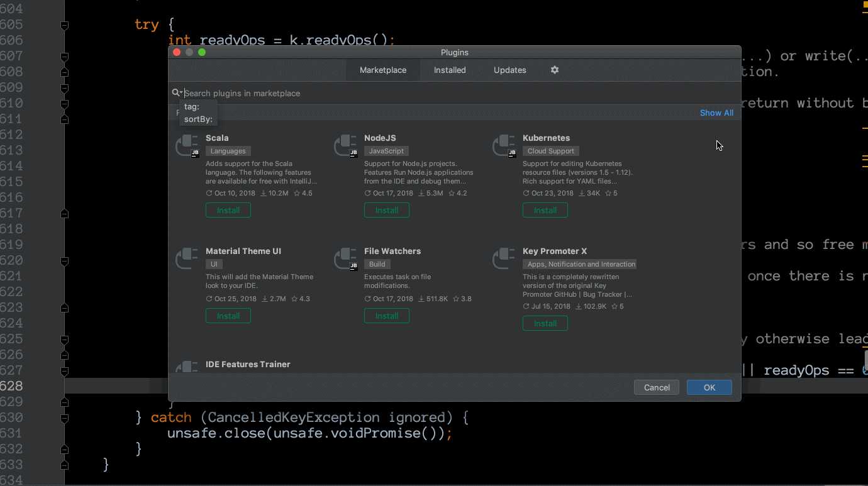868x486 pixels.
Task: Click the downloads icon for File Watchers
Action: pyautogui.click(x=422, y=299)
